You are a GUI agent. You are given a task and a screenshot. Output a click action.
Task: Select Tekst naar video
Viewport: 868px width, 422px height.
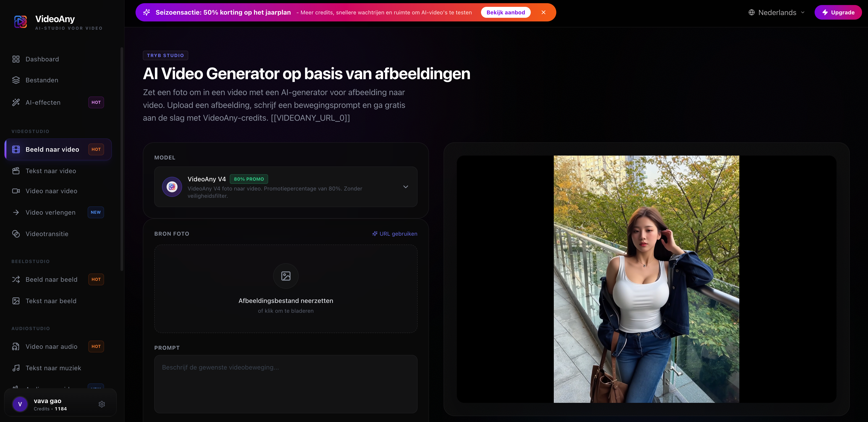58,171
